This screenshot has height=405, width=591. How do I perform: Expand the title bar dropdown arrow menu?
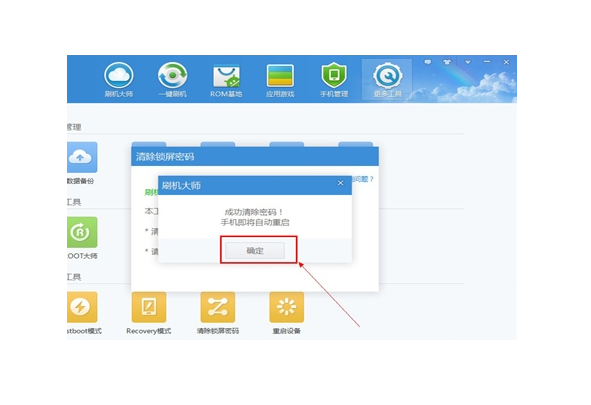[468, 62]
